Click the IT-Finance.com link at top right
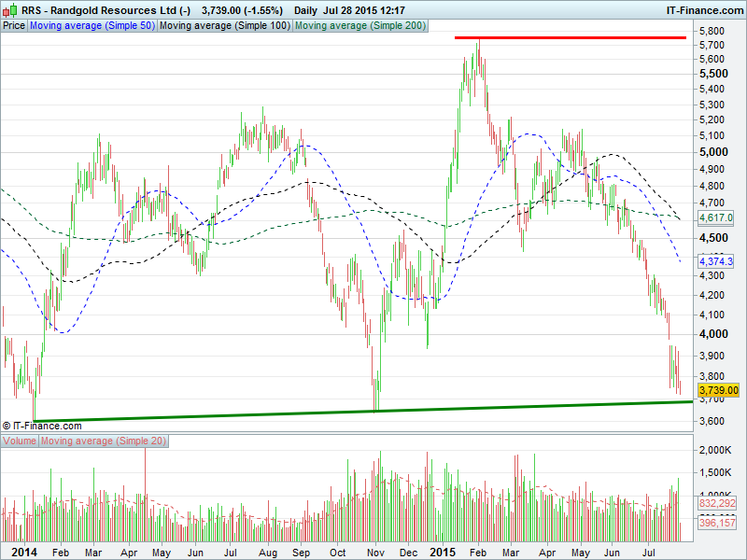This screenshot has height=560, width=747. [705, 10]
